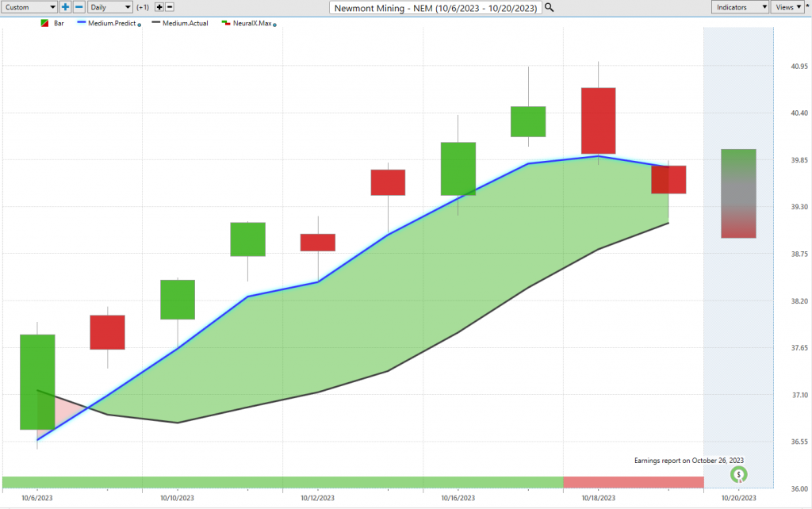Click the 40.95 price axis label
Image resolution: width=812 pixels, height=509 pixels.
pyautogui.click(x=799, y=67)
